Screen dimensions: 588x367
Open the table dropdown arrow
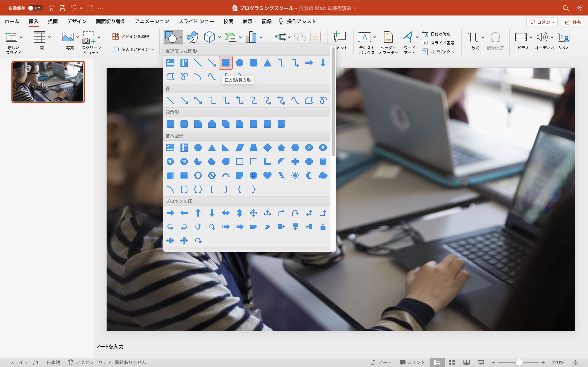50,37
